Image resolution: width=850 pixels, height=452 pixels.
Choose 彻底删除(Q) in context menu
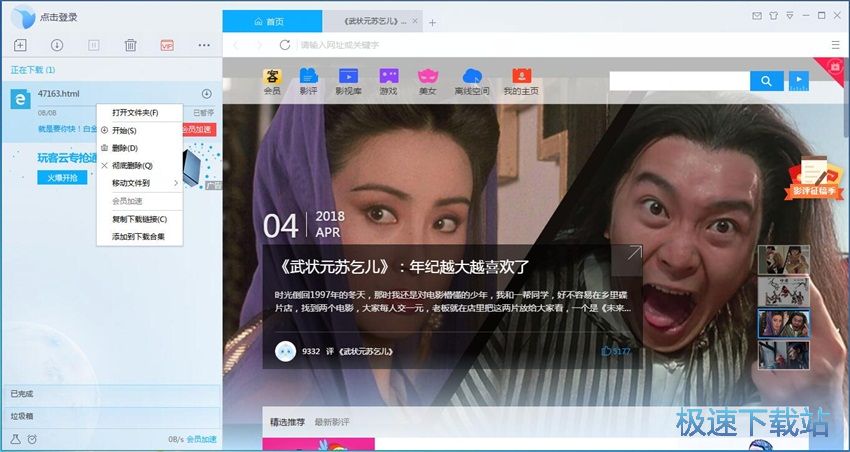point(140,165)
